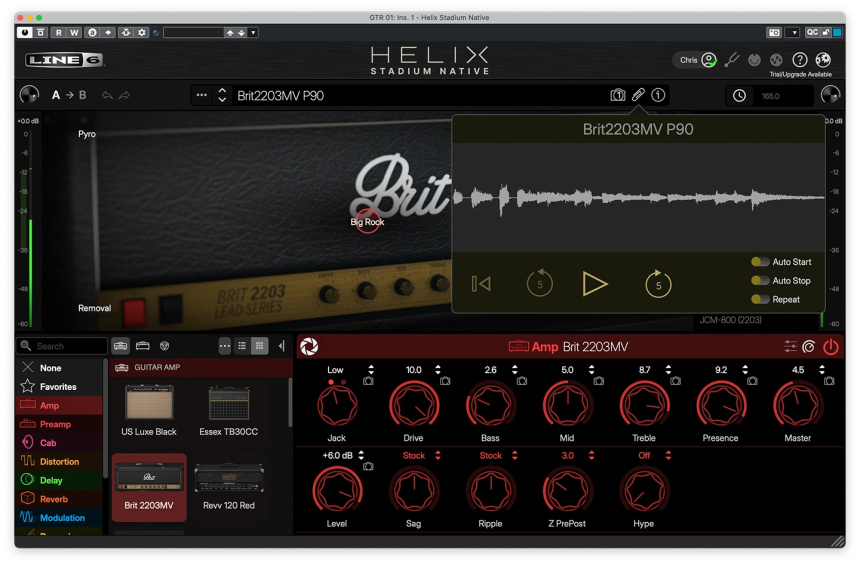Collapse the model browser panel arrow
The image size is (860, 565).
click(281, 346)
